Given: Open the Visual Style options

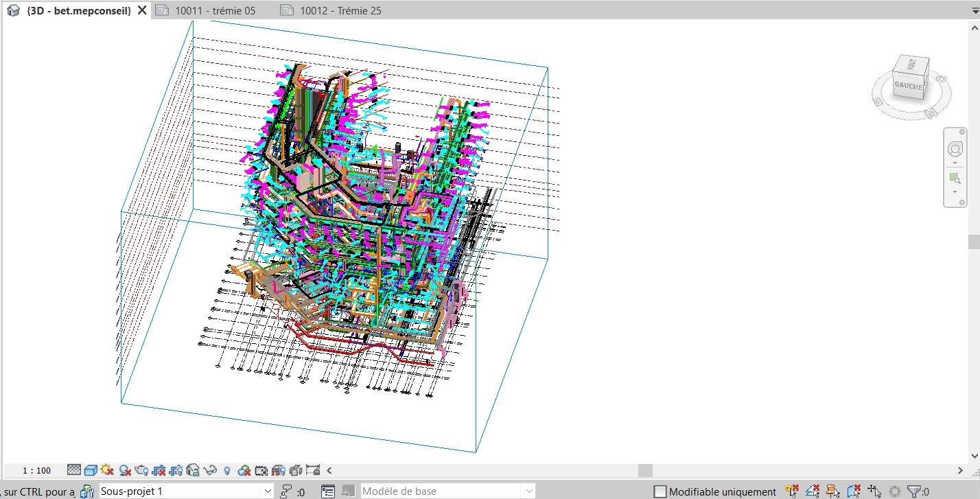Looking at the screenshot, I should pos(91,470).
